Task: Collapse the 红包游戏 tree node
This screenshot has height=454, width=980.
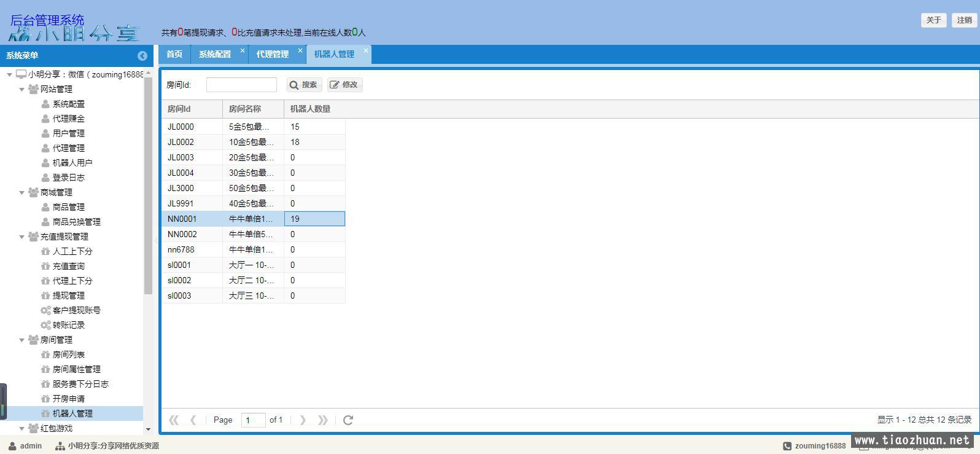Action: [21, 428]
